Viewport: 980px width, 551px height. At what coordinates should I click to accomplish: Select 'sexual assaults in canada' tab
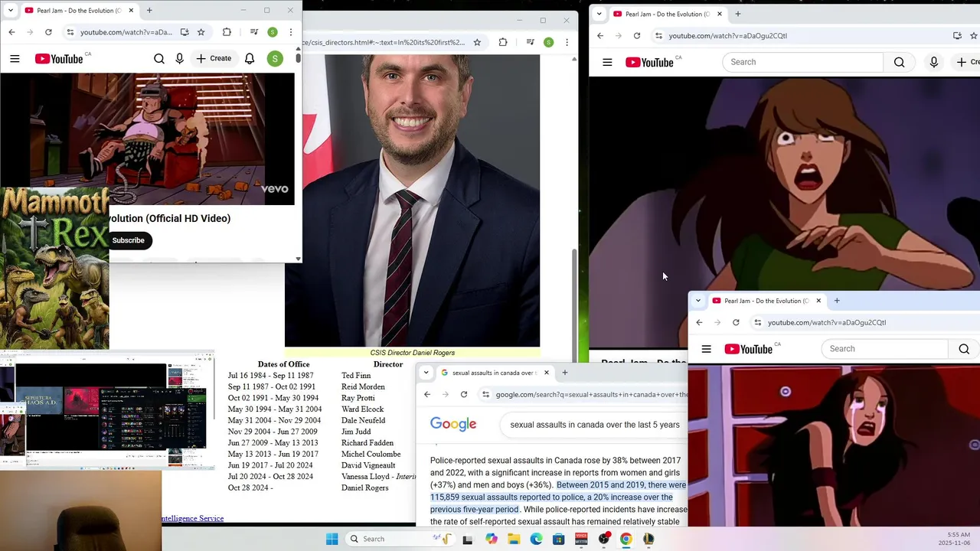494,373
